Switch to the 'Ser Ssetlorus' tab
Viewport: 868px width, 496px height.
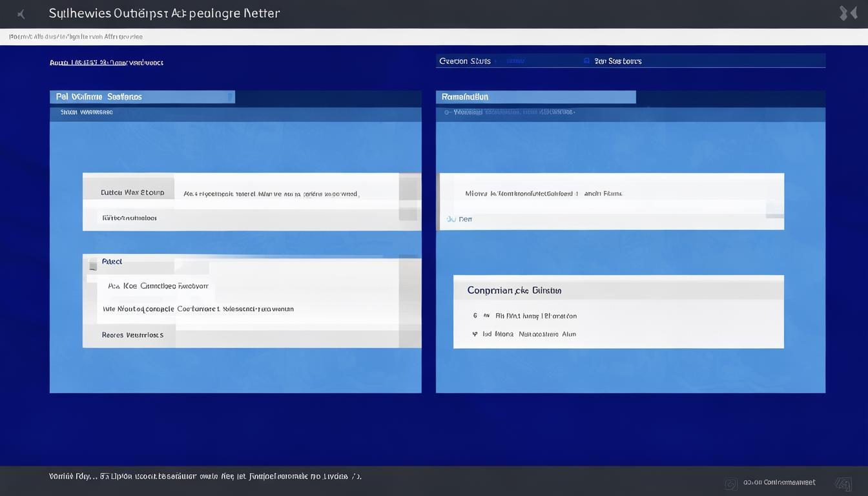(617, 61)
